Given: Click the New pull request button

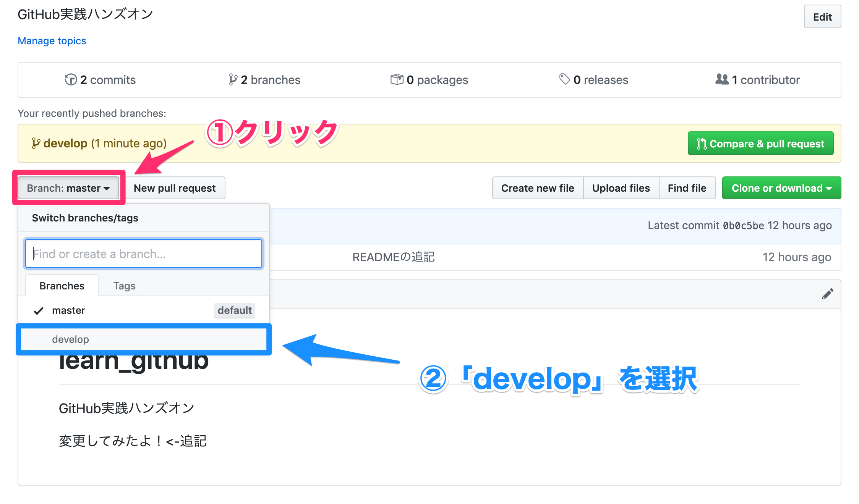Looking at the screenshot, I should point(175,188).
